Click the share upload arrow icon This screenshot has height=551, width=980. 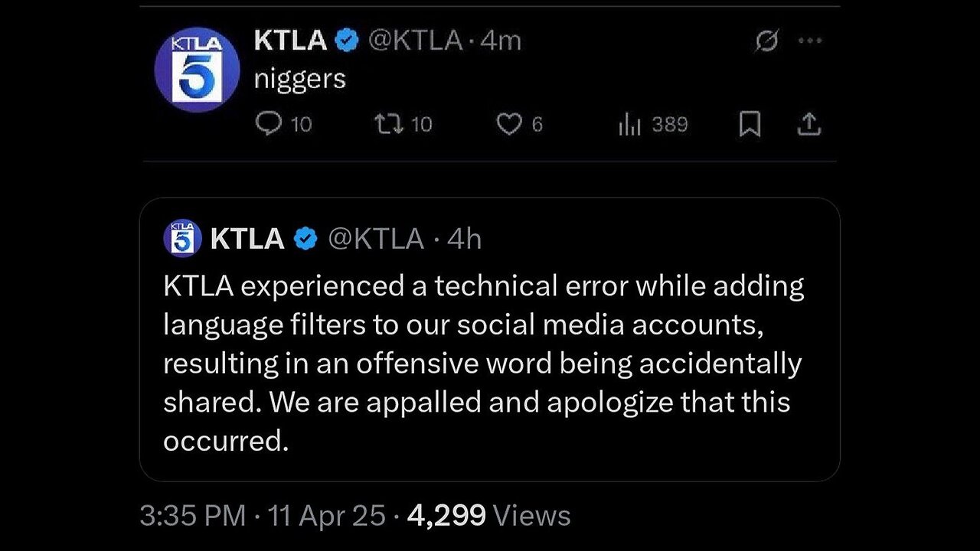click(x=808, y=124)
